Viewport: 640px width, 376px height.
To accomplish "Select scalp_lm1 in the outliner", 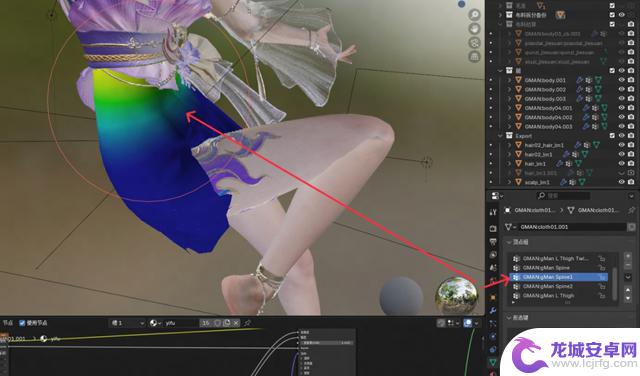I will click(537, 182).
